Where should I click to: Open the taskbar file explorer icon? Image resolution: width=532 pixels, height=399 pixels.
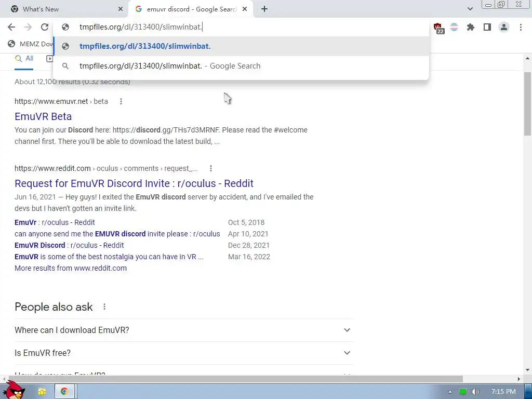click(42, 392)
